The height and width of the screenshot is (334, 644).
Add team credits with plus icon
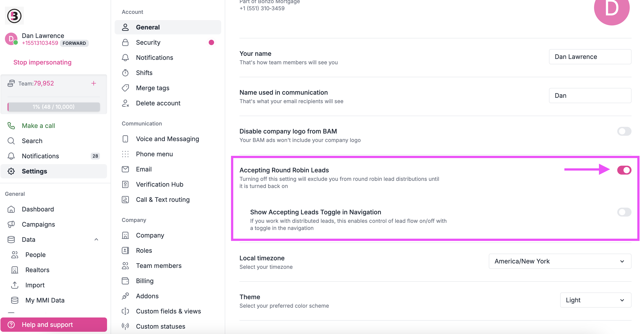93,83
